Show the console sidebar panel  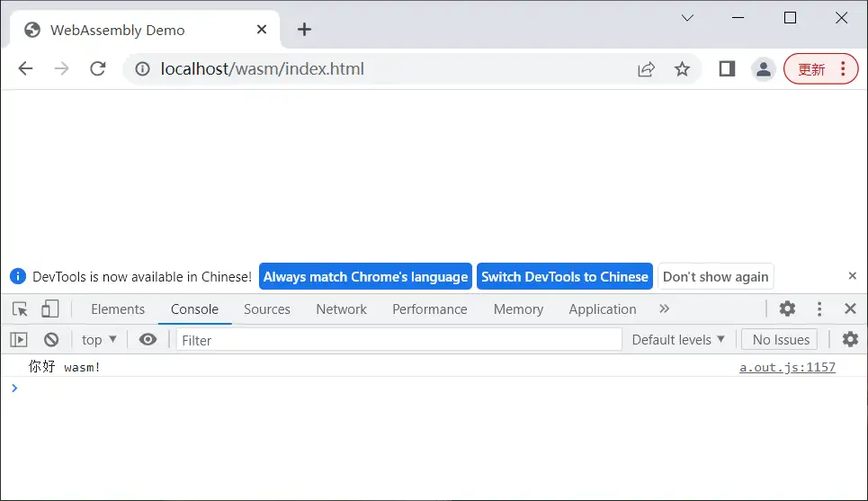pyautogui.click(x=19, y=340)
